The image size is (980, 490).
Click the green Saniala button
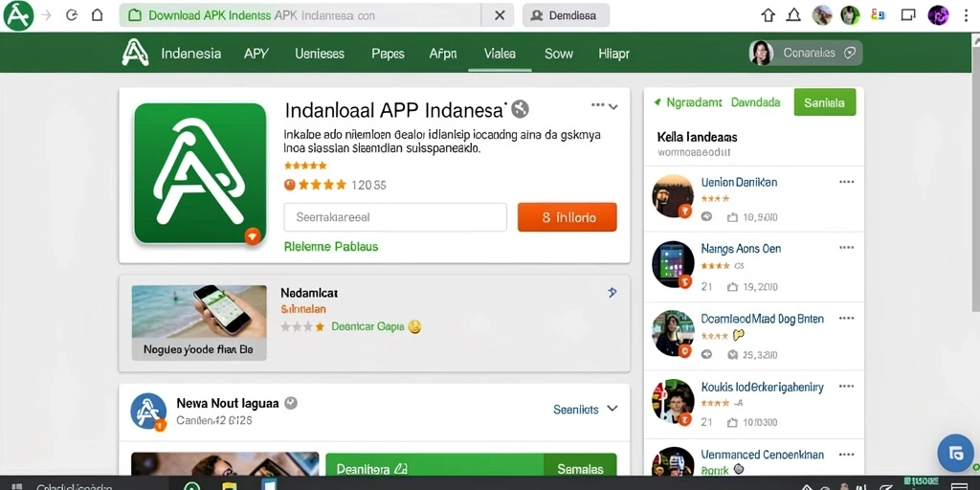(x=824, y=101)
